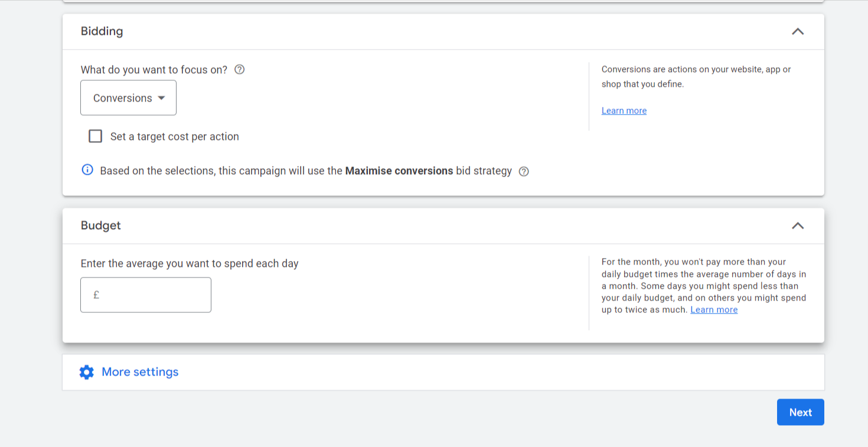The width and height of the screenshot is (868, 447).
Task: Click the 'What do you want to focus on?' label
Action: [154, 70]
